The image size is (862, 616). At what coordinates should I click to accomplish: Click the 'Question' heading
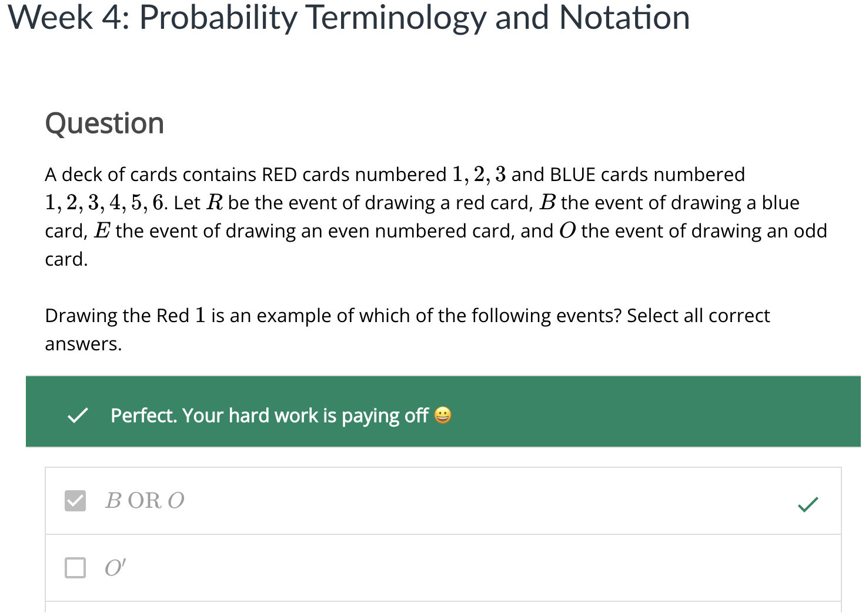(105, 123)
